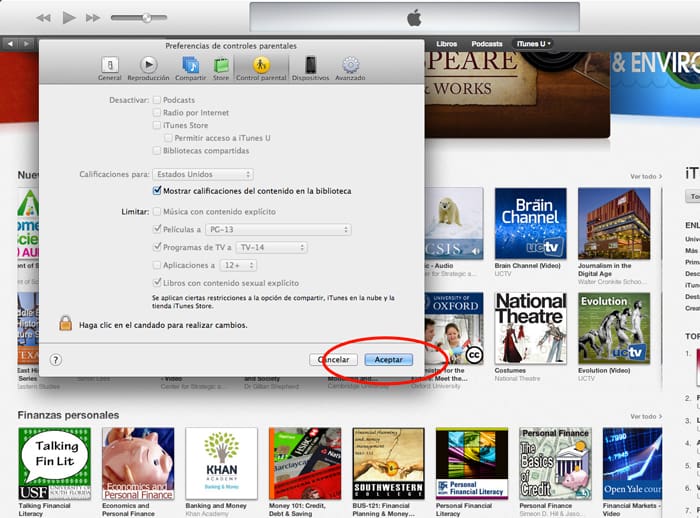Skip forward to the next track
The height and width of the screenshot is (518, 700).
(x=93, y=18)
